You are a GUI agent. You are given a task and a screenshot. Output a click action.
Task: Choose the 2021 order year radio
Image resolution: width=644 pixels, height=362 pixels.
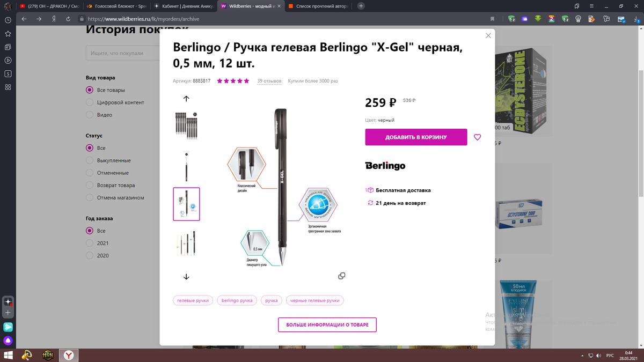click(x=90, y=243)
